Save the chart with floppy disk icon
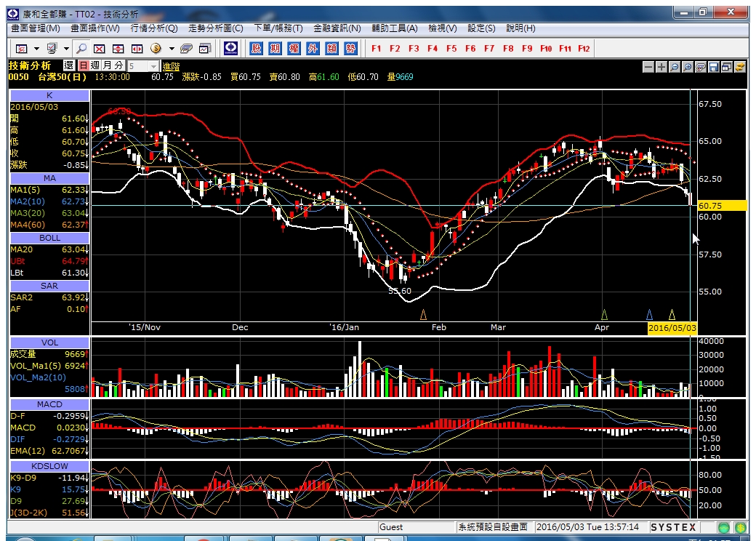Image resolution: width=756 pixels, height=541 pixels. pos(714,67)
